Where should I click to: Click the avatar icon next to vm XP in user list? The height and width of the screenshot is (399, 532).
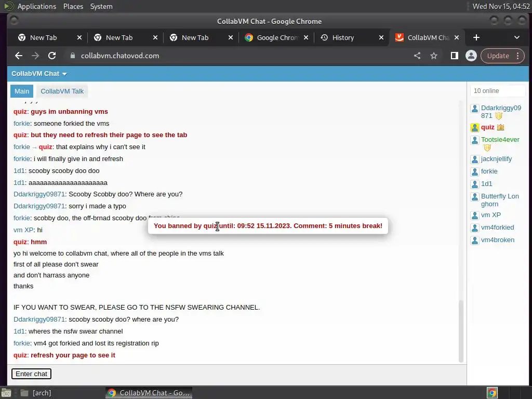click(x=475, y=216)
